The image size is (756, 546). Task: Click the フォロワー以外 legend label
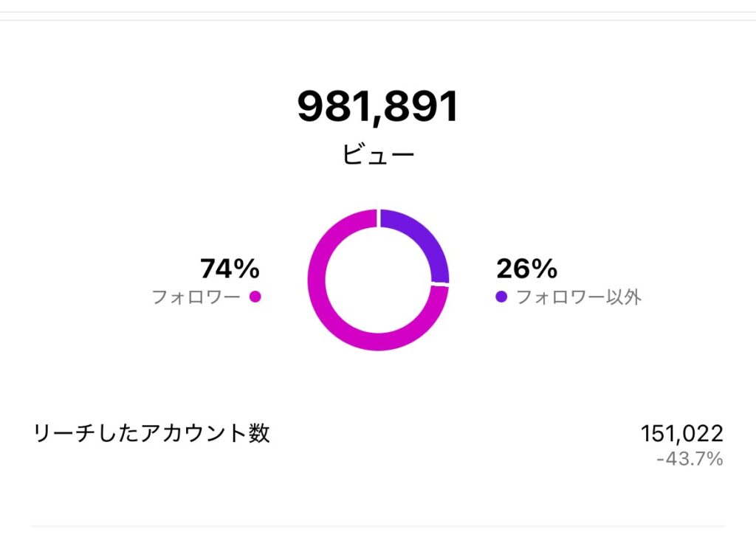tap(579, 297)
